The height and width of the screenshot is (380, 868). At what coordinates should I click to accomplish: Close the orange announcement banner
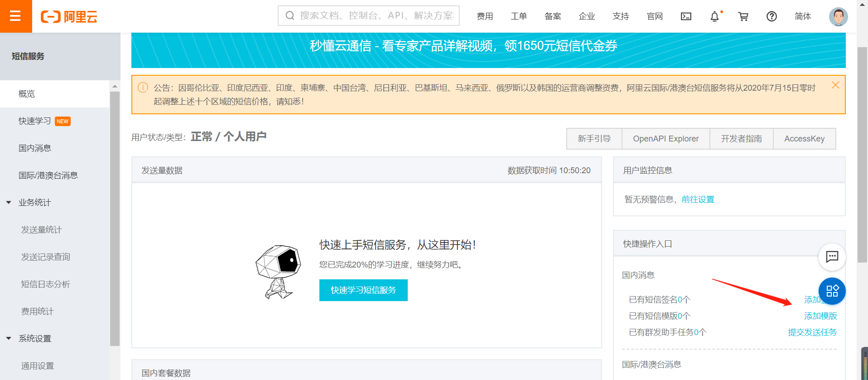pos(835,85)
